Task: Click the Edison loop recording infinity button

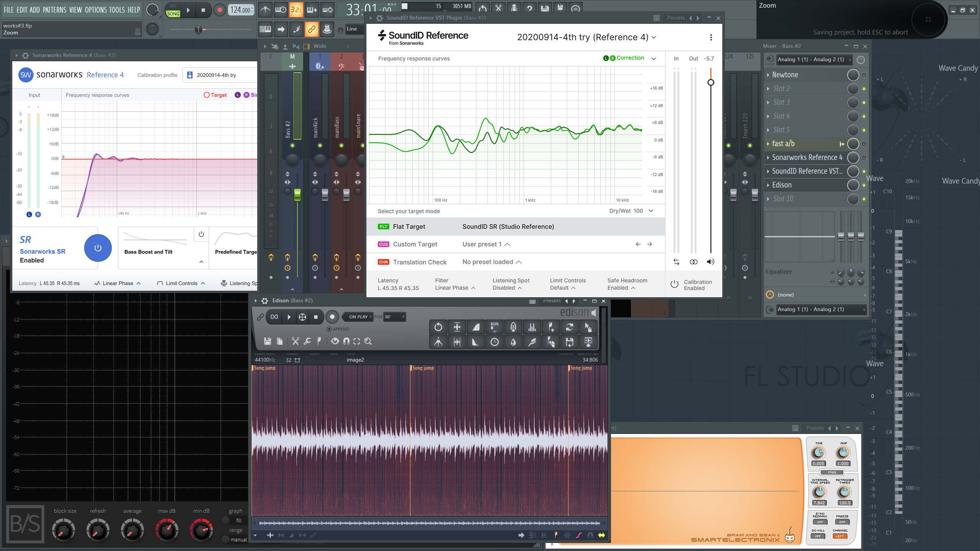Action: [x=274, y=317]
